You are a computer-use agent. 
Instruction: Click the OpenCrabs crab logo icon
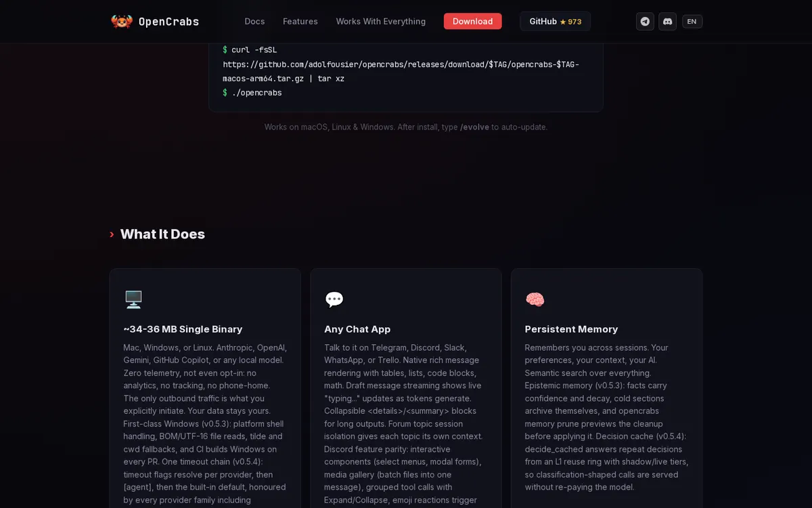point(122,22)
